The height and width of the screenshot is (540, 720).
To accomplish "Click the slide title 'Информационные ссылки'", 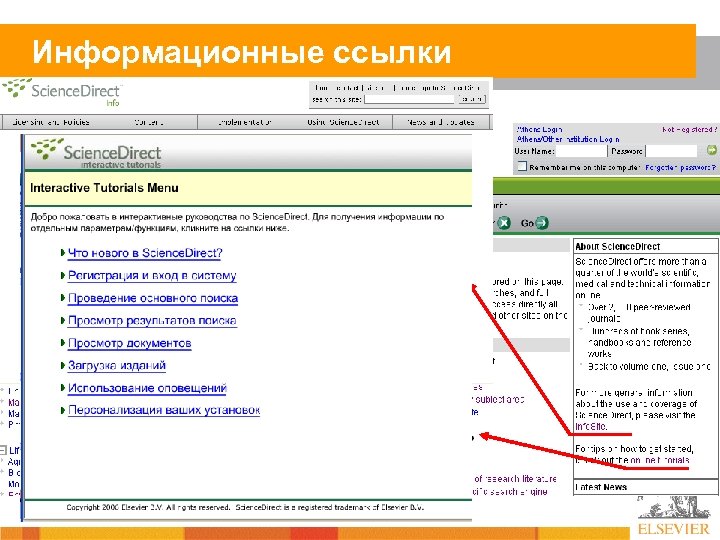I will tap(242, 51).
